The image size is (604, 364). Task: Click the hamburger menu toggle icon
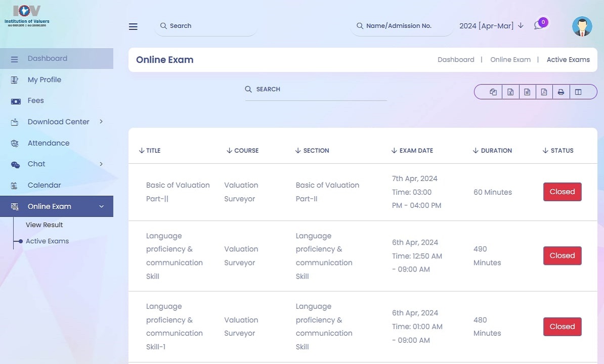tap(133, 27)
